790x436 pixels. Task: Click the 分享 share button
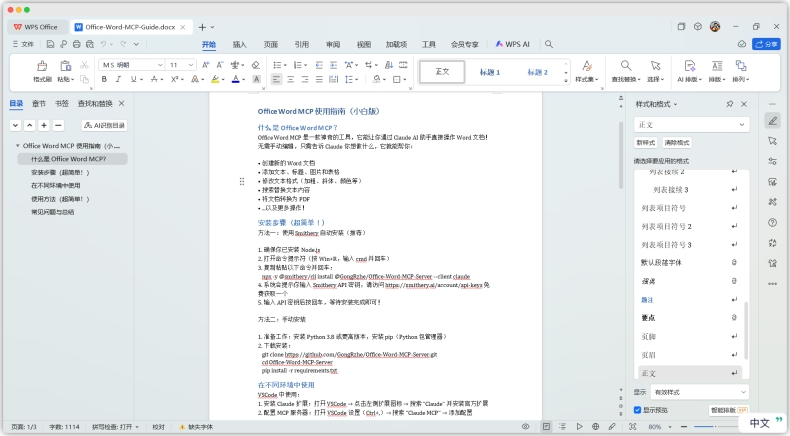(x=766, y=44)
